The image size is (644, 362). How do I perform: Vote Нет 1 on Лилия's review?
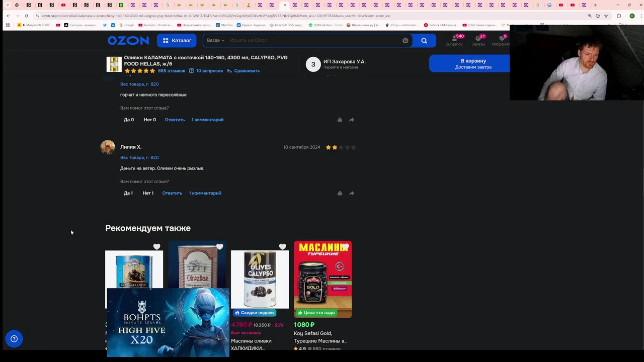pos(148,193)
